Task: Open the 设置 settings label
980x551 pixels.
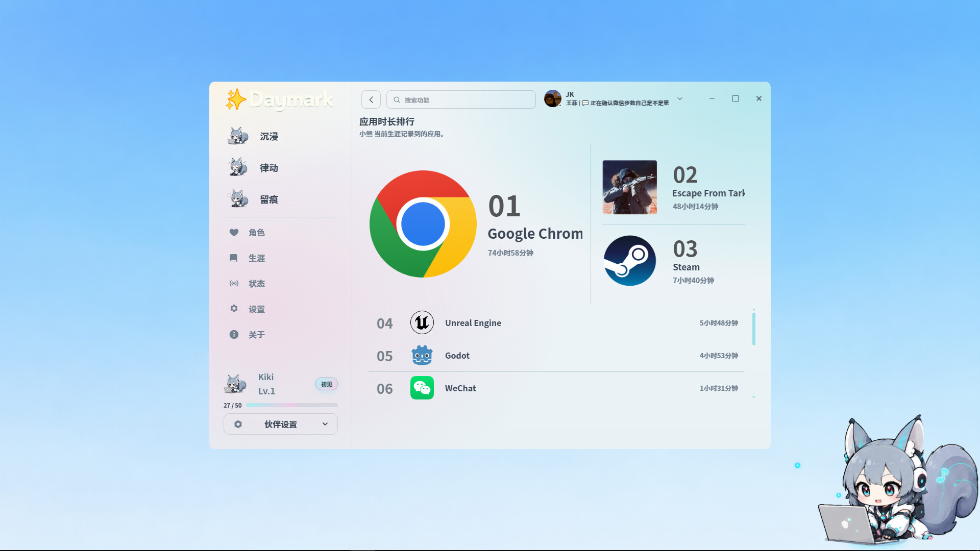Action: 257,309
